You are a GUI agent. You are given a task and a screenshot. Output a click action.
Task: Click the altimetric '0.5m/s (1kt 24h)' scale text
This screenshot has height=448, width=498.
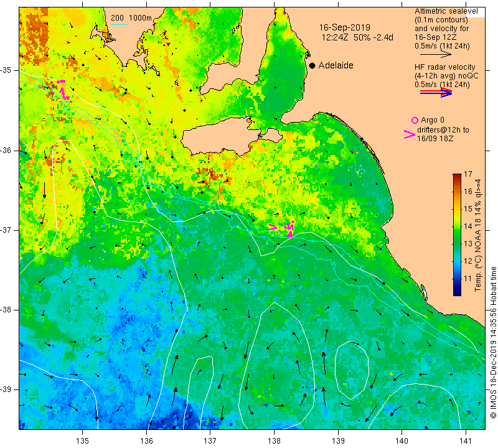(x=442, y=46)
